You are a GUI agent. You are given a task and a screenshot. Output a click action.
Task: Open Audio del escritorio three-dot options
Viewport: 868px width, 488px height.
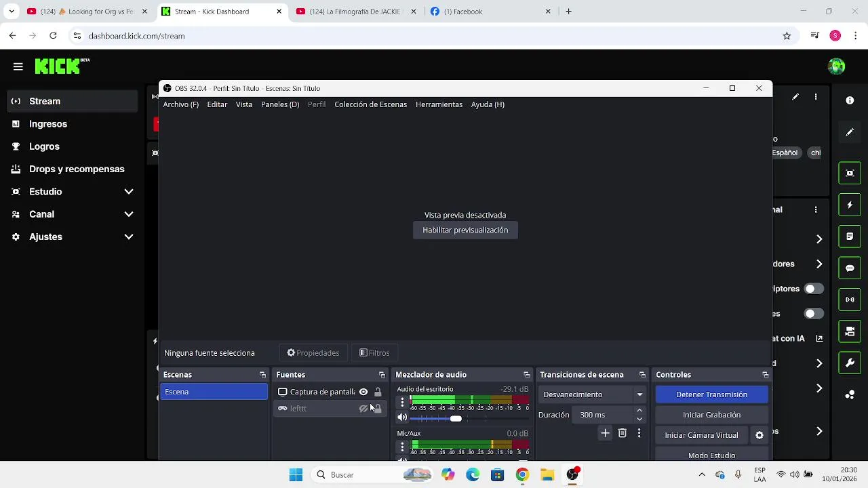point(402,402)
